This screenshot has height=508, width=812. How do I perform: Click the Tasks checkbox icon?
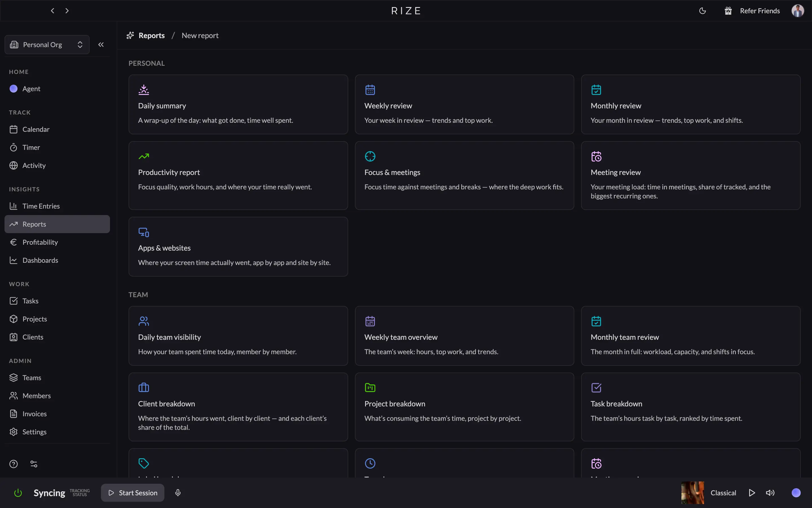pyautogui.click(x=14, y=301)
